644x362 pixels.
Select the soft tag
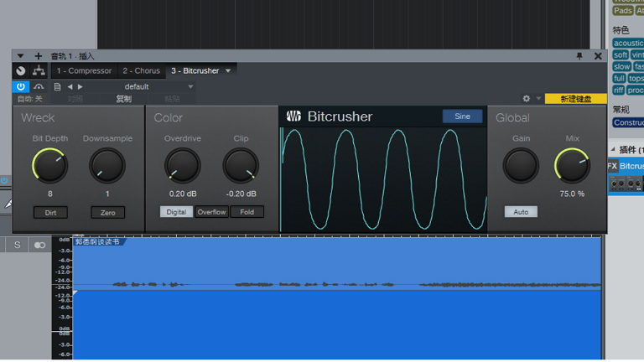621,54
